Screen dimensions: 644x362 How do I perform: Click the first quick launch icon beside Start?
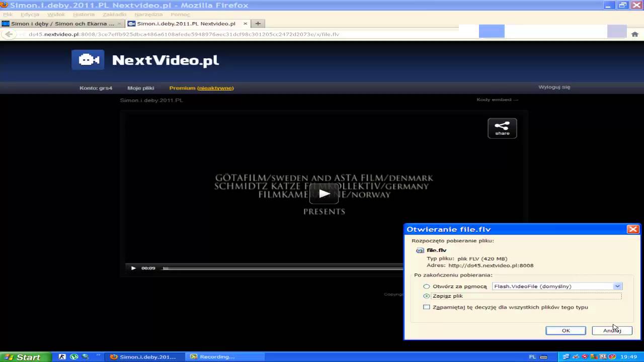[x=62, y=357]
